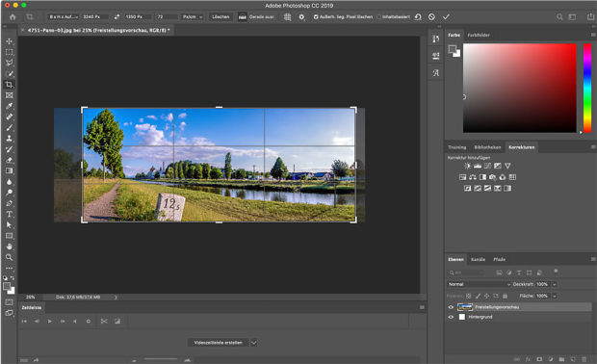
Task: Switch to the Training tab
Action: pos(456,147)
